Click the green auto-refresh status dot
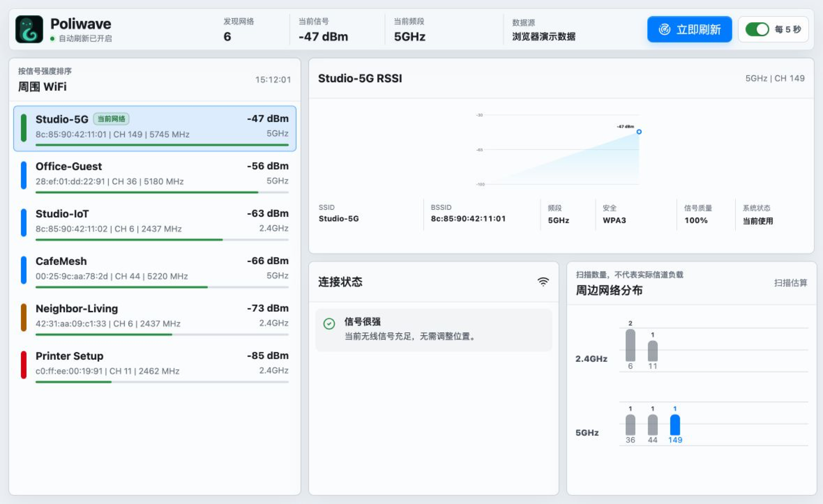This screenshot has height=504, width=823. click(x=52, y=39)
